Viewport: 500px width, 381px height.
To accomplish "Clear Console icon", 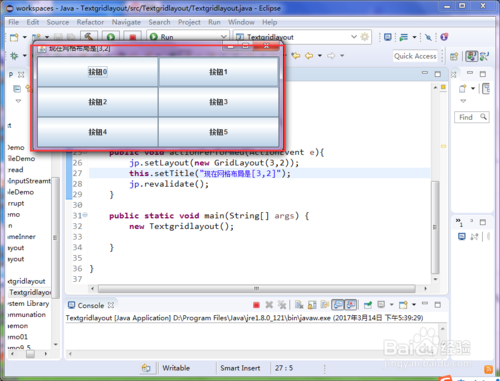I will 299,305.
